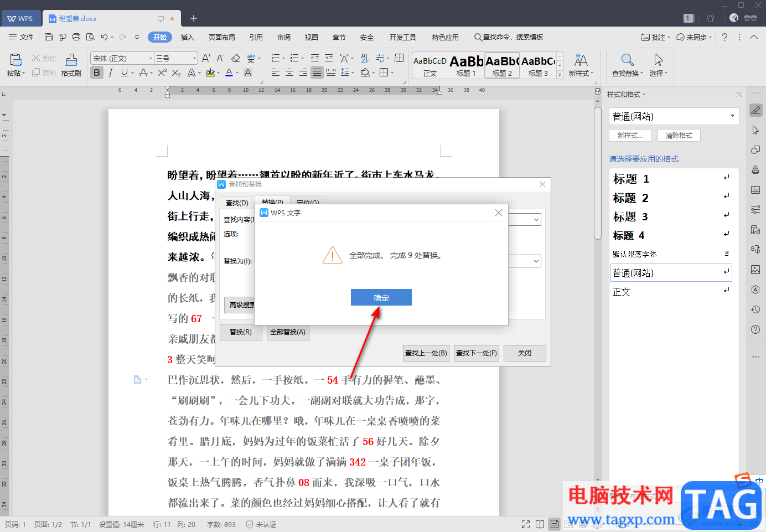Image resolution: width=766 pixels, height=532 pixels.
Task: Toggle Underline formatting button
Action: click(124, 73)
